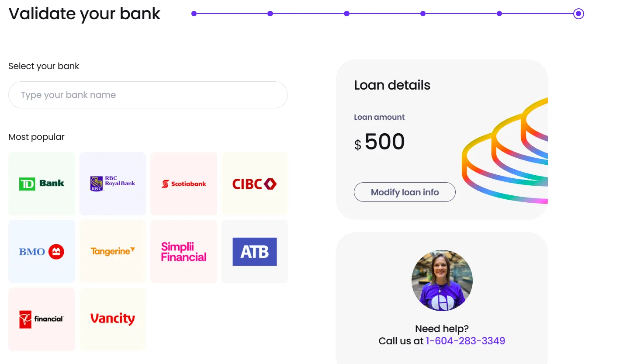Select the first progress step dot
Viewport: 637px width, 364px height.
[194, 13]
